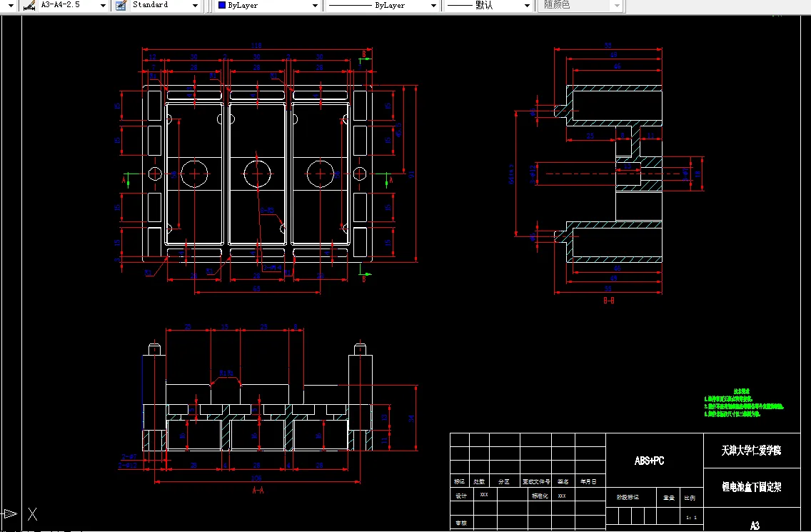Select the 分区 title block cell

[x=504, y=481]
